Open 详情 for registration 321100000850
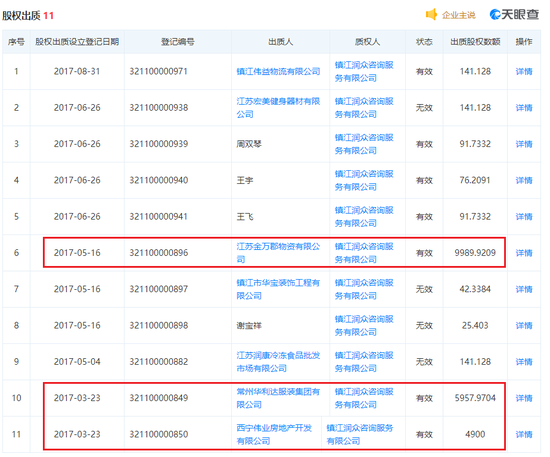The image size is (550, 457). click(x=524, y=435)
